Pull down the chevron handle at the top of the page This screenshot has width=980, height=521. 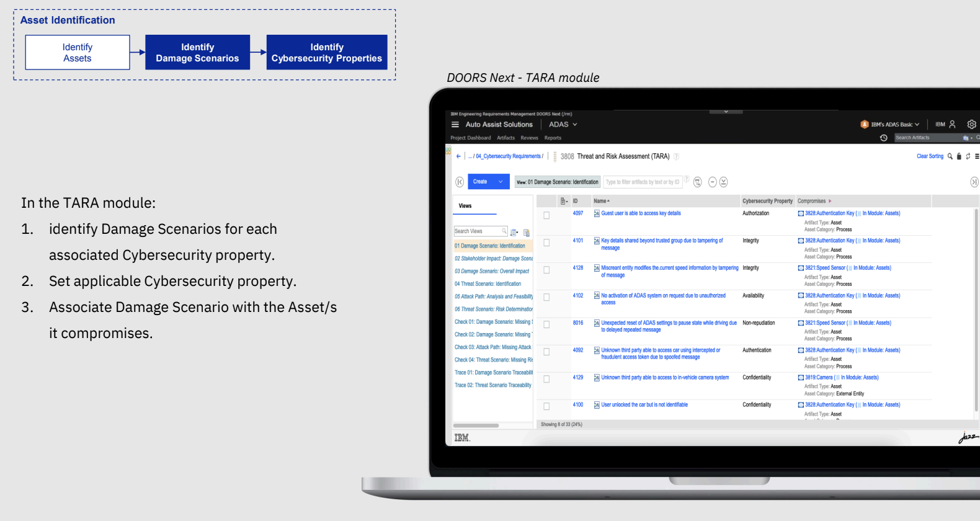[x=726, y=112]
